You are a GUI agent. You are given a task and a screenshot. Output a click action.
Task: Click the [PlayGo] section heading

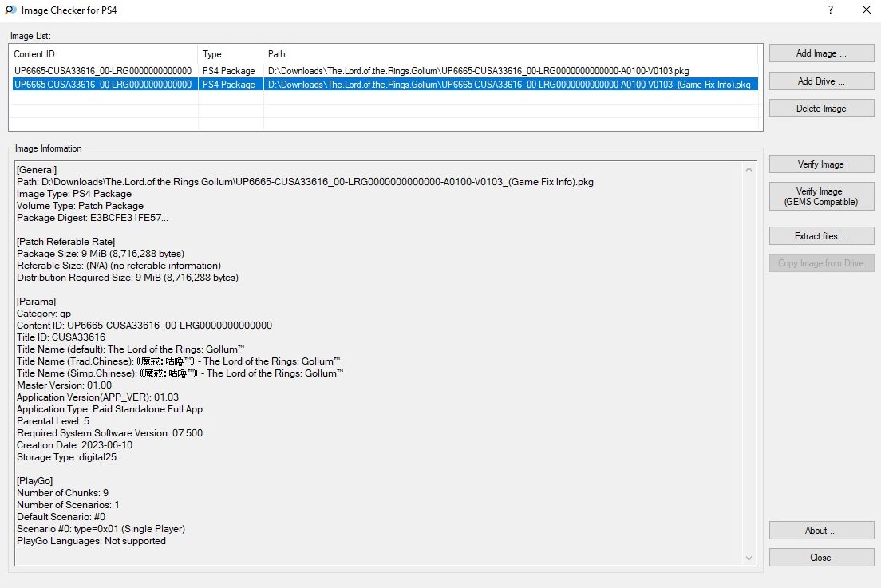(x=35, y=481)
